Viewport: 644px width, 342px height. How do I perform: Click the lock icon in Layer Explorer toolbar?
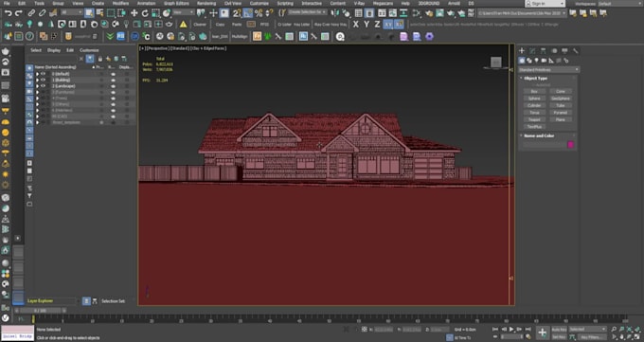pos(100,59)
